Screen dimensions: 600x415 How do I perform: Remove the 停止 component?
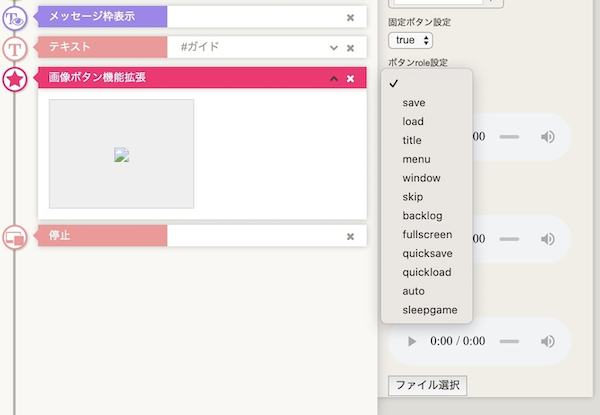350,237
